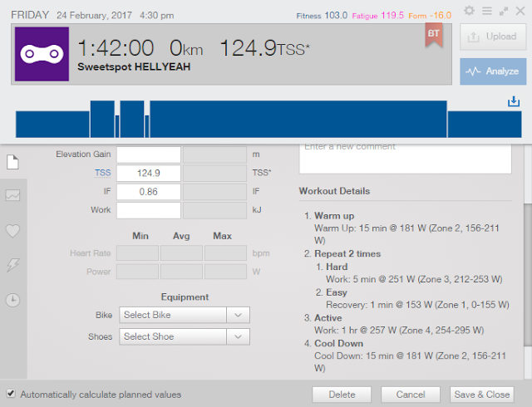The width and height of the screenshot is (532, 407).
Task: Expand the workout window to fullscreen
Action: (504, 11)
